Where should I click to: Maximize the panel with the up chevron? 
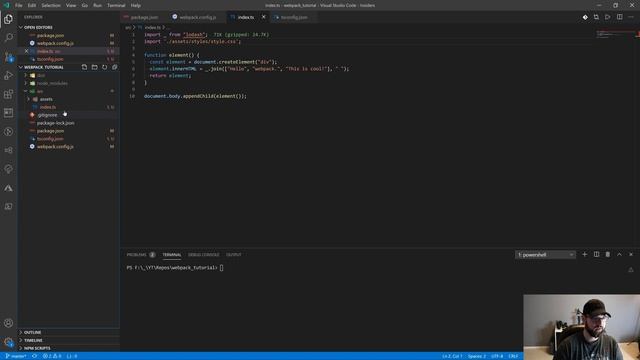pos(619,254)
